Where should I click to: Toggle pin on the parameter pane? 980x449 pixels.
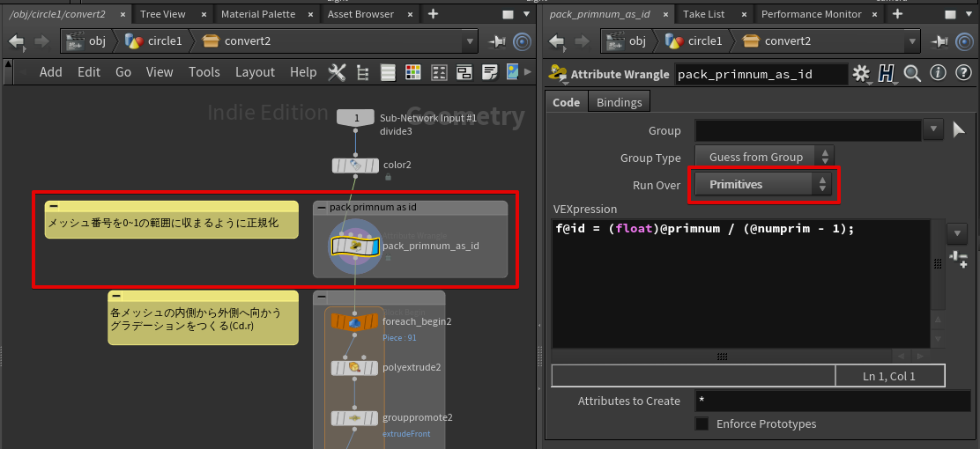(939, 42)
